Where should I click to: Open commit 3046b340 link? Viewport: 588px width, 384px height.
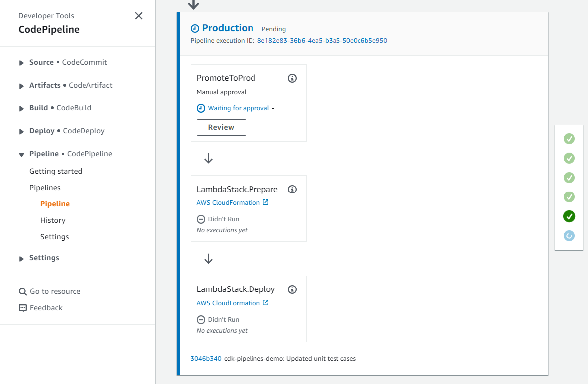tap(206, 358)
